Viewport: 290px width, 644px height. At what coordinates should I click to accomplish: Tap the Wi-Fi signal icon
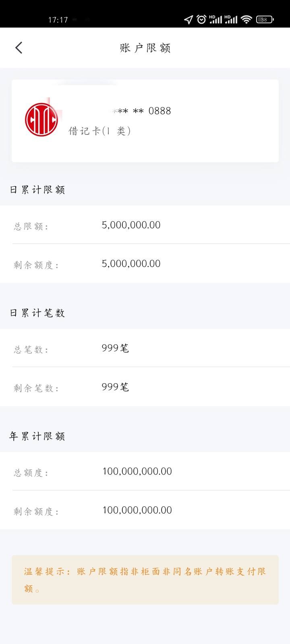pos(246,19)
